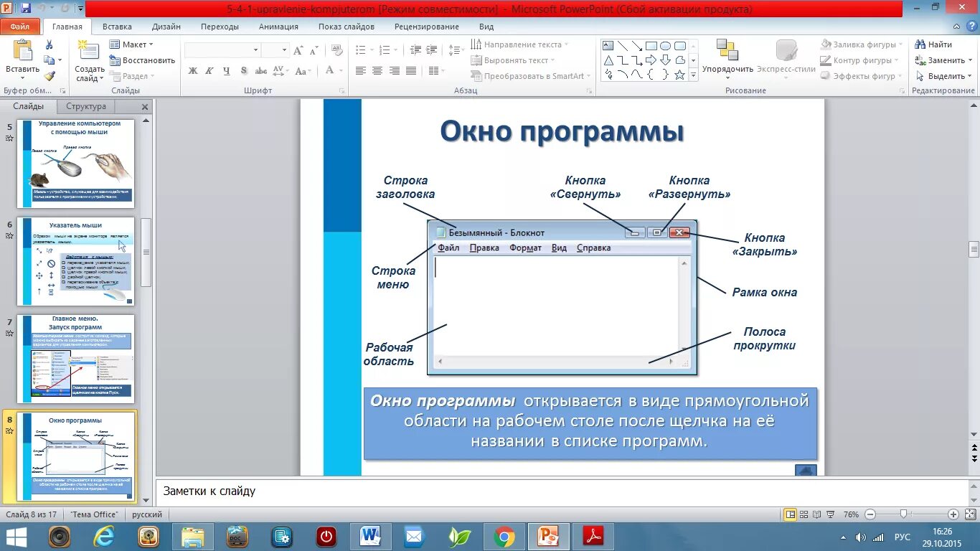The image size is (980, 551).
Task: Click the notes field Заметки к слайду
Action: 561,491
